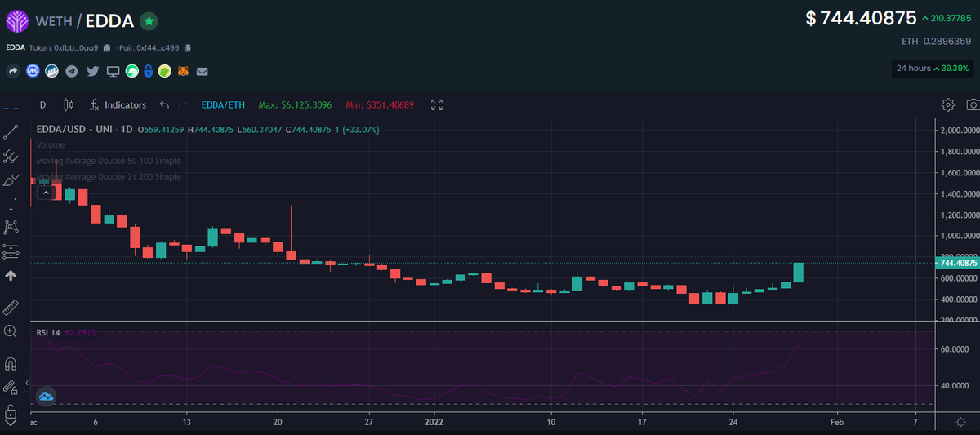Undo the last chart action
980x435 pixels.
(x=164, y=104)
